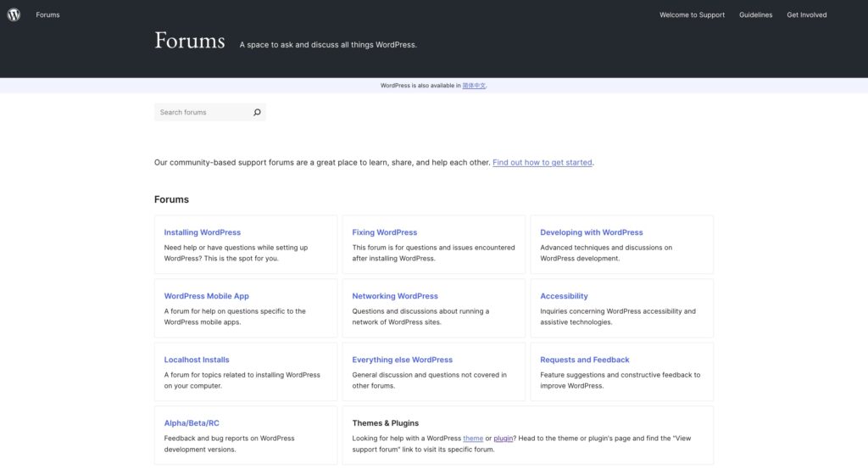Click the Themes & Plugins heading
This screenshot has height=475, width=868.
(386, 423)
